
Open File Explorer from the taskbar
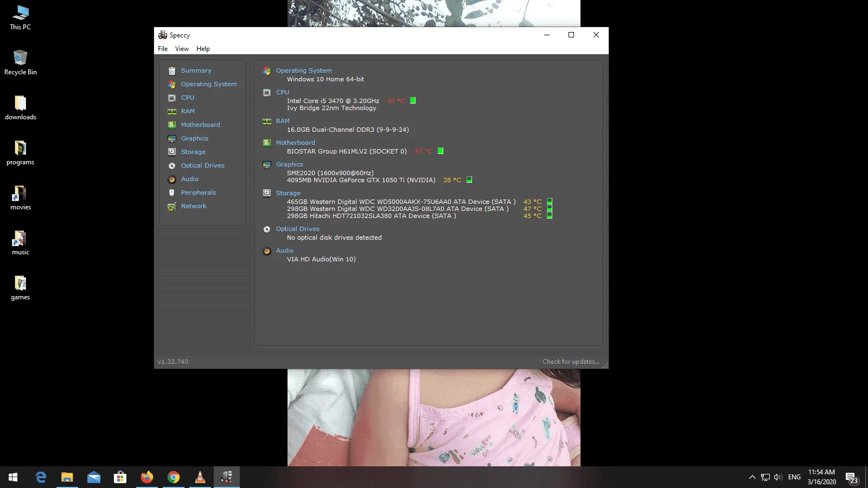(x=67, y=477)
